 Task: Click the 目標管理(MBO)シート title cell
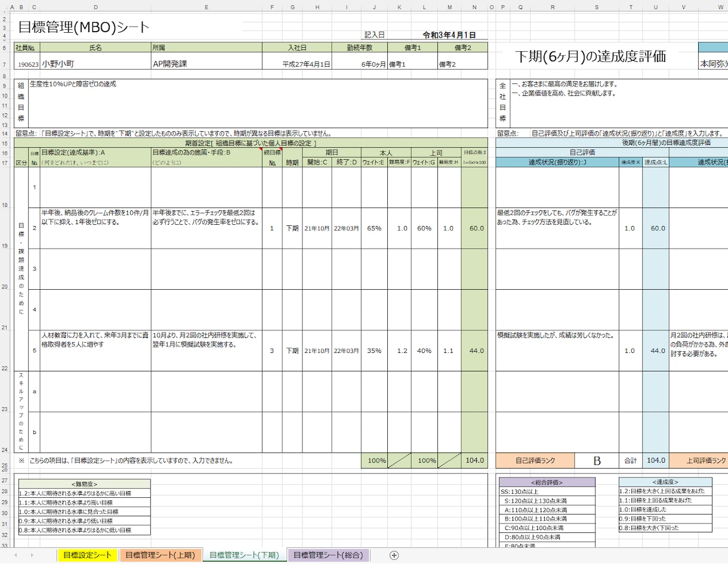(84, 27)
